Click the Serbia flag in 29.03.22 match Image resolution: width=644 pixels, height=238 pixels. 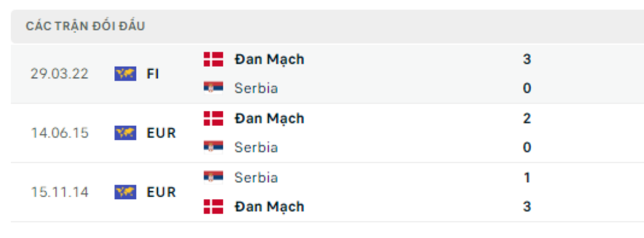pyautogui.click(x=213, y=88)
